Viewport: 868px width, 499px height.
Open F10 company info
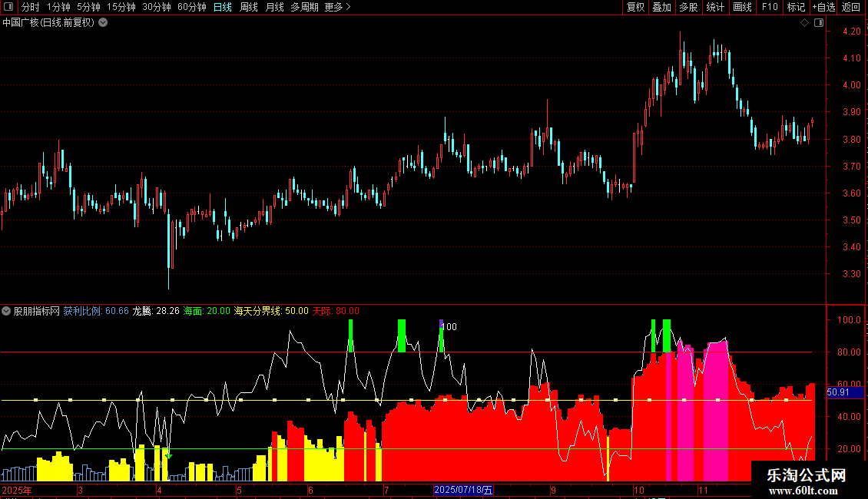[770, 7]
